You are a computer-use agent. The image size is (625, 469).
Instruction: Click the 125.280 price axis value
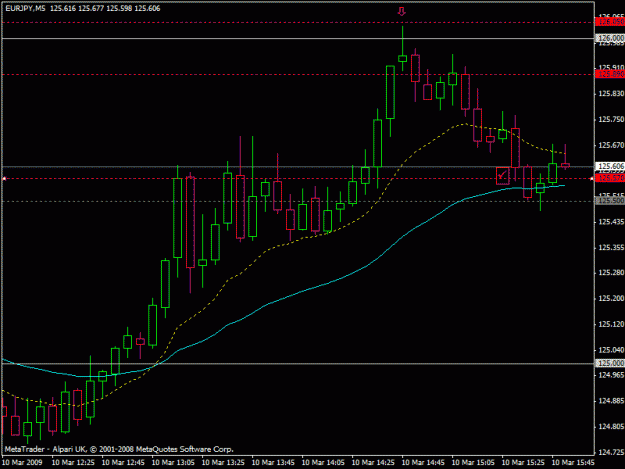pos(611,273)
